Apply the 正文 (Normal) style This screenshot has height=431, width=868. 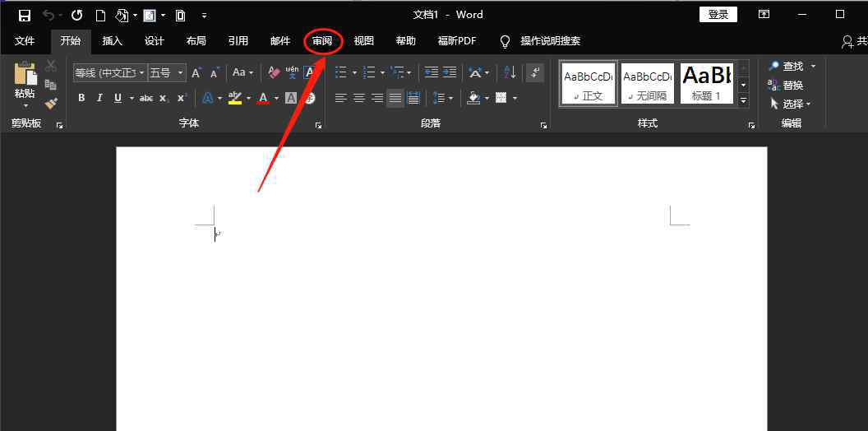588,83
